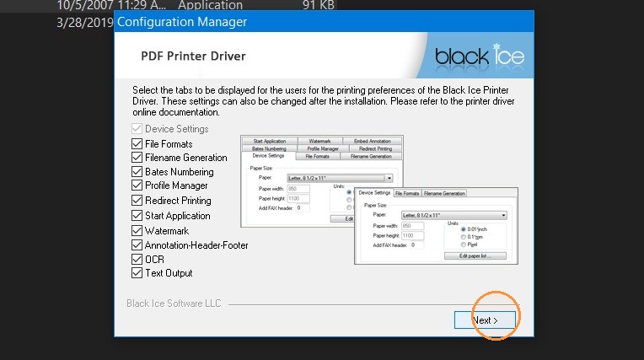The height and width of the screenshot is (360, 644).
Task: Click the Black Ice Software LLC label
Action: pyautogui.click(x=174, y=304)
